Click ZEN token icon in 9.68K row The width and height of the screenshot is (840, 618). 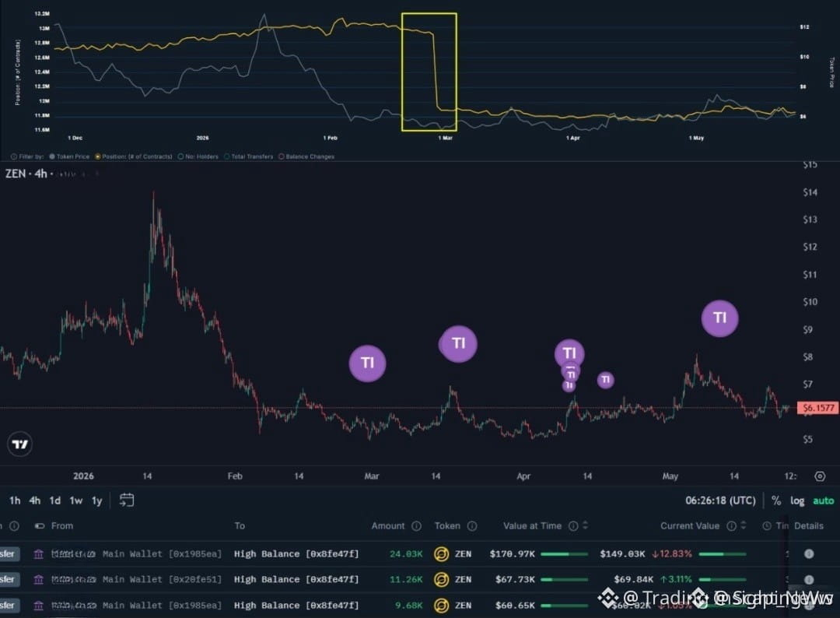(442, 605)
